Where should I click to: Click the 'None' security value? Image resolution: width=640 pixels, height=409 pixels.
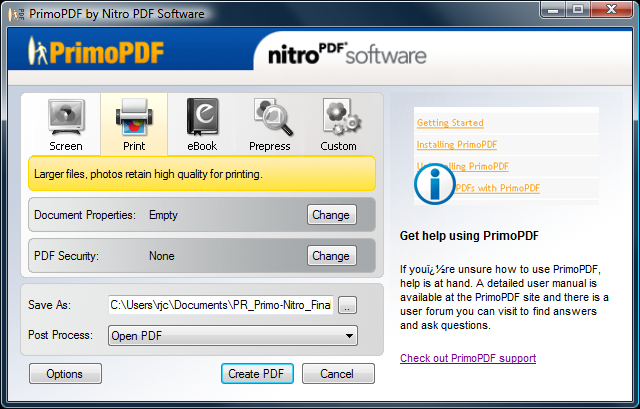click(x=162, y=256)
